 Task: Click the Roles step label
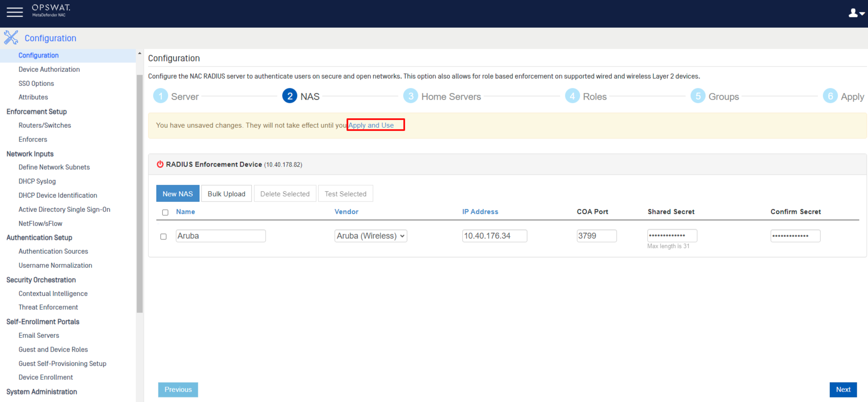[595, 96]
